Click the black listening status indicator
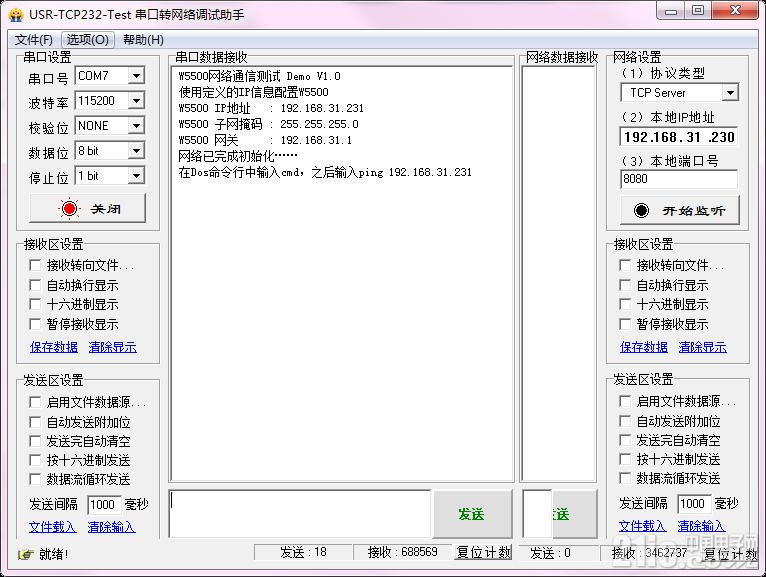 pos(641,211)
